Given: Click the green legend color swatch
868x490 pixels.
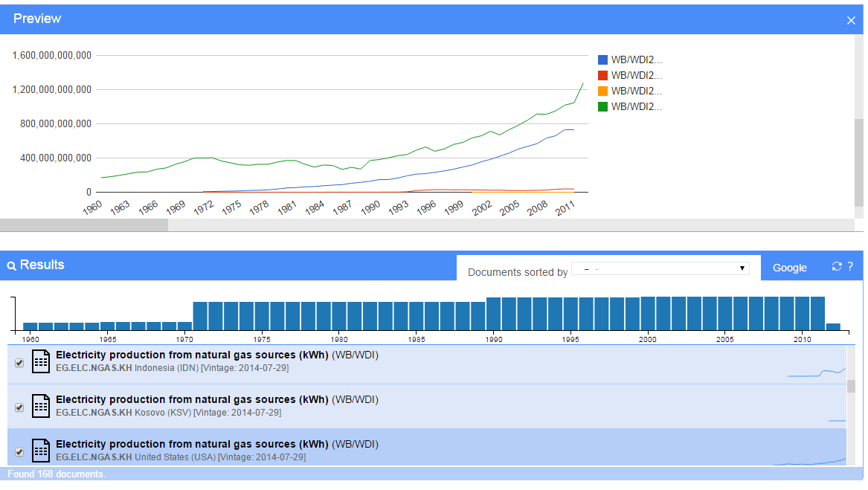Looking at the screenshot, I should coord(603,107).
